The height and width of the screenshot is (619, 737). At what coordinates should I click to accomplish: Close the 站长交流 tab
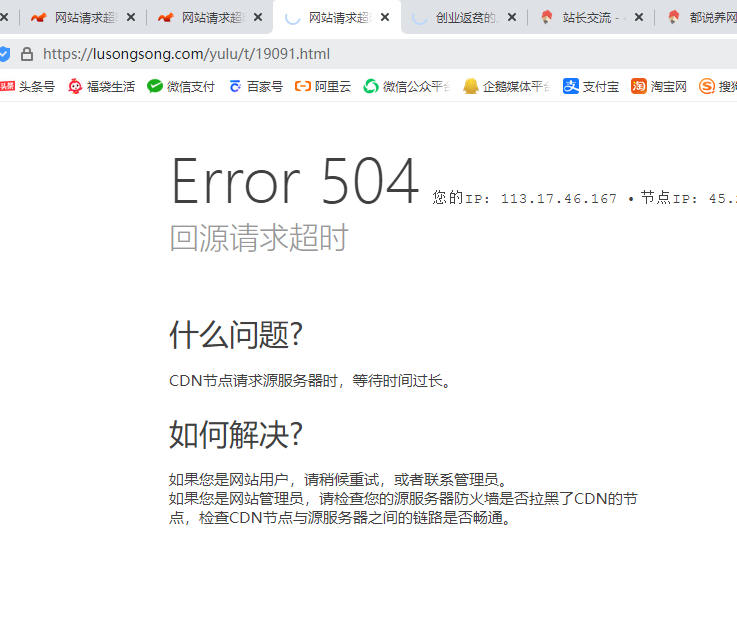tap(639, 17)
